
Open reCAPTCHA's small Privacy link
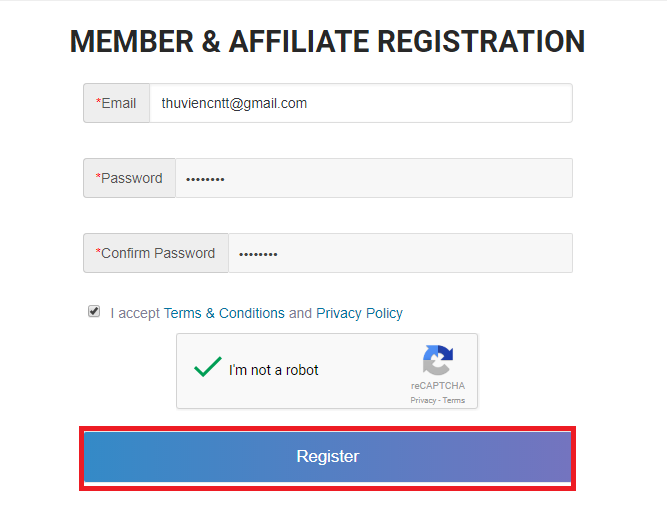423,400
